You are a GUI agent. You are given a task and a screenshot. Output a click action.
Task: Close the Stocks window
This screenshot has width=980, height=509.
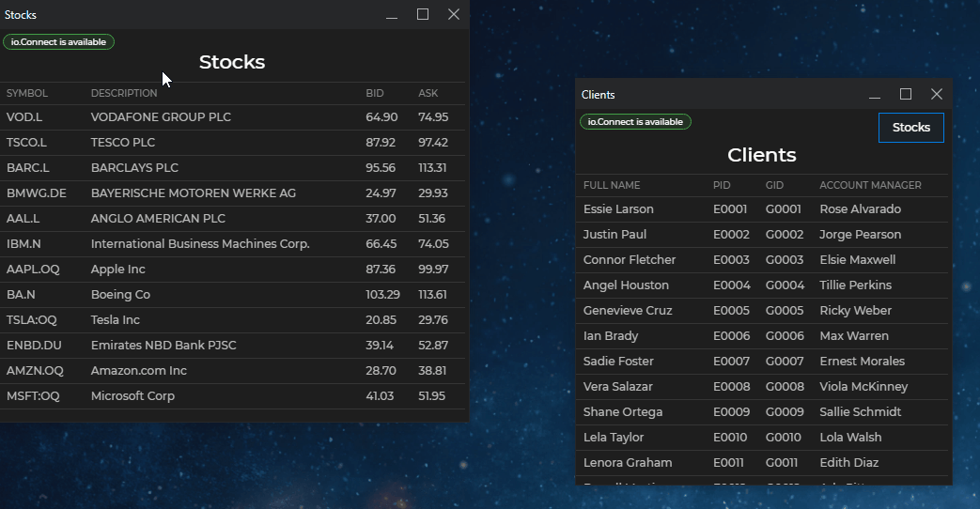[x=454, y=15]
